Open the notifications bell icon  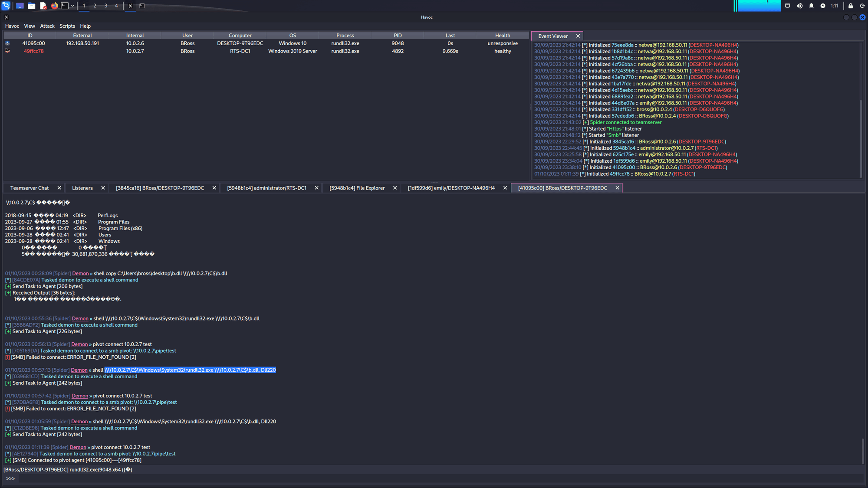pos(811,6)
